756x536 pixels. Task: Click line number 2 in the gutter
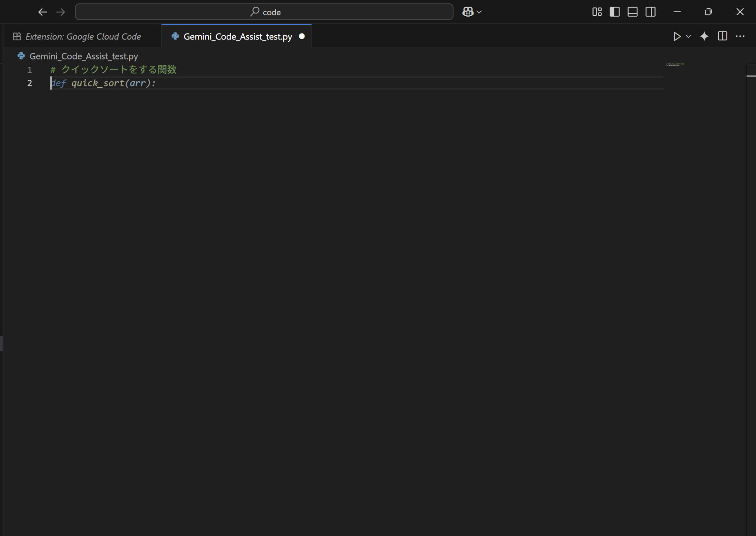30,83
